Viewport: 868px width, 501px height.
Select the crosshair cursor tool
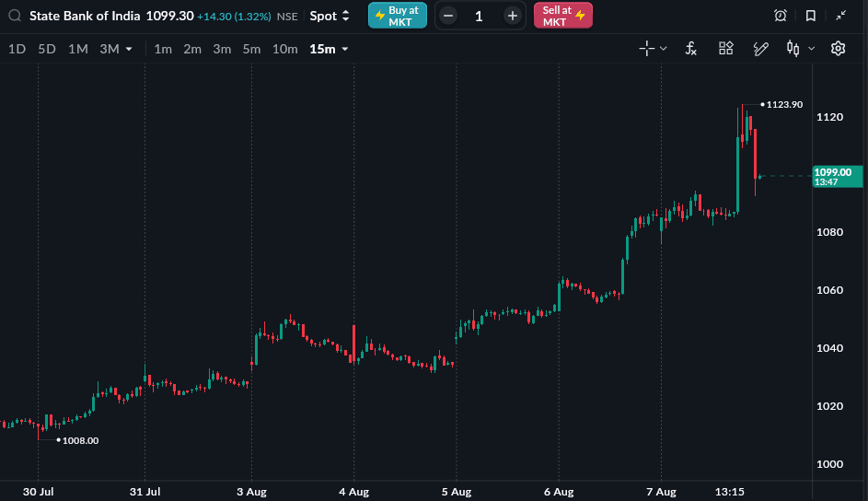point(646,49)
